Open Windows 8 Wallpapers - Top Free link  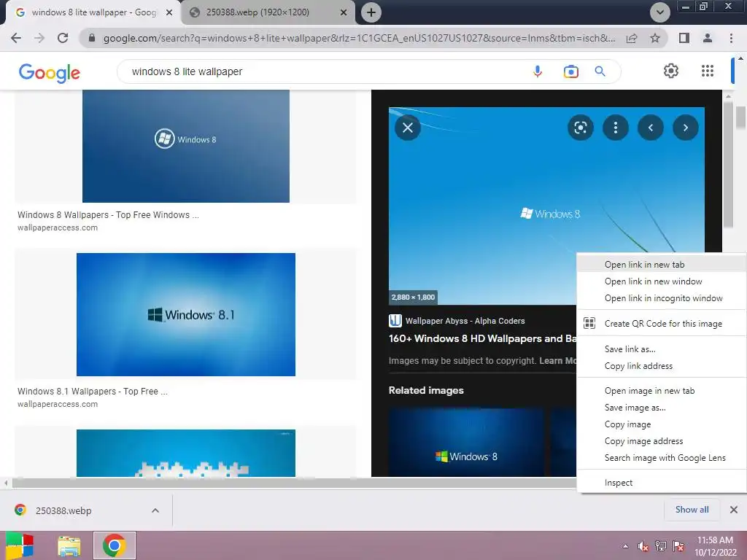pyautogui.click(x=108, y=215)
